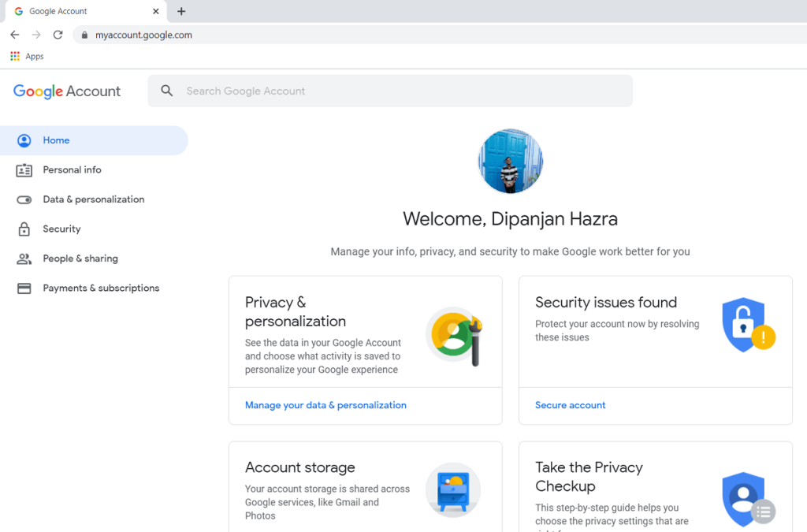Reload the page with refresh button
The height and width of the screenshot is (532, 807).
click(x=58, y=35)
